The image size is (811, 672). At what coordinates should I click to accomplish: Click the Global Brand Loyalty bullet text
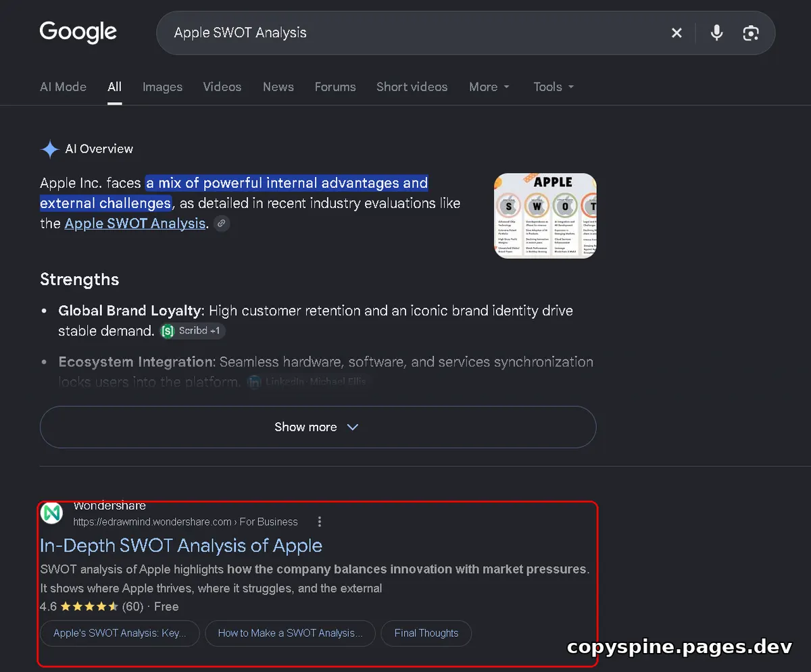[316, 321]
